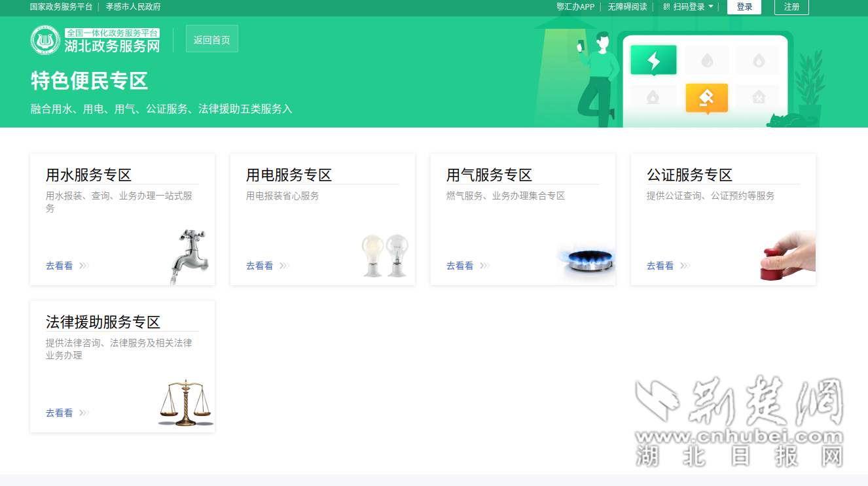The width and height of the screenshot is (868, 486).
Task: Click the house repair tile in the illustration
Action: 759,97
